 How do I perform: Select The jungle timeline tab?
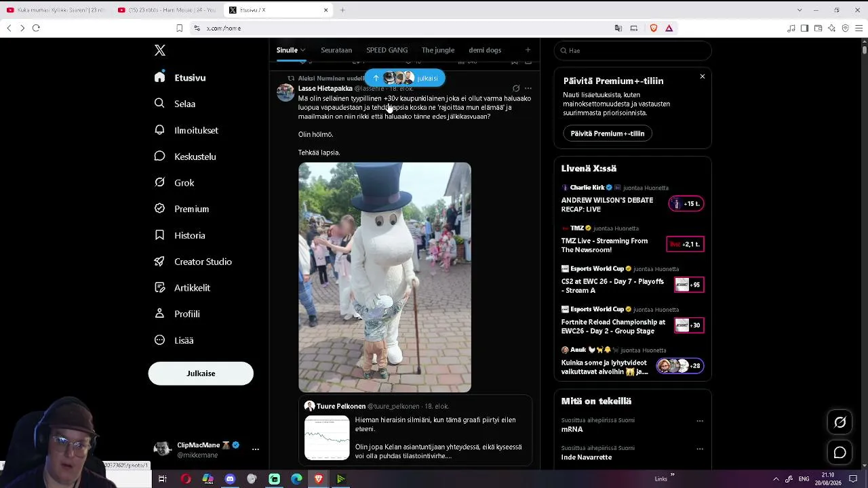pos(438,50)
